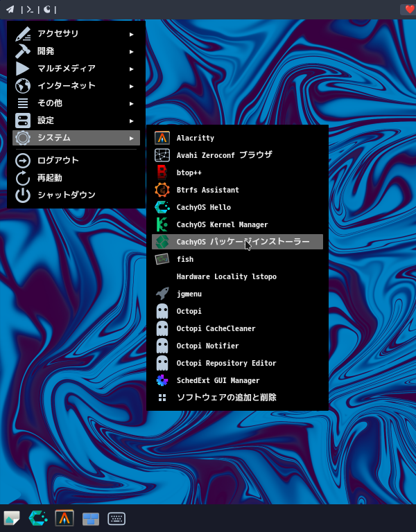Launch CachyOS Hello from the bottom taskbar
Screen dimensions: 416x532
point(38,518)
